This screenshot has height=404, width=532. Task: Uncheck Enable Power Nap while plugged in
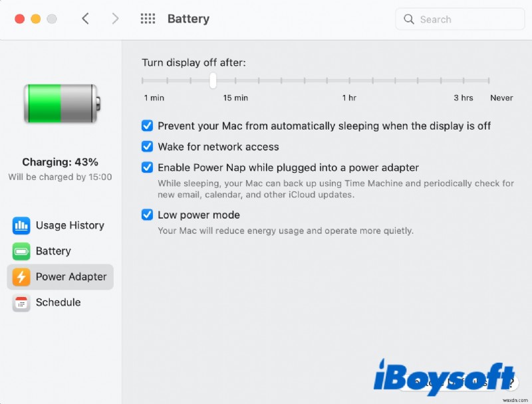pos(147,167)
